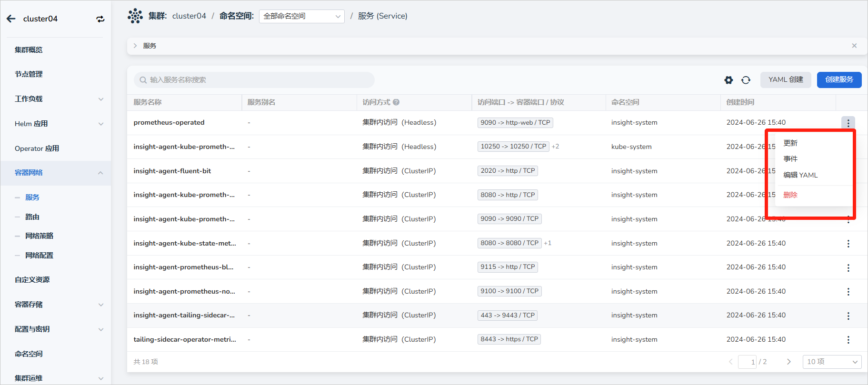Open 节点管理 in sidebar

(29, 74)
